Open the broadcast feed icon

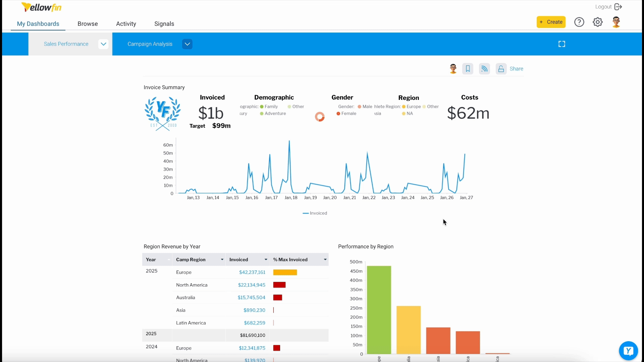pyautogui.click(x=484, y=69)
